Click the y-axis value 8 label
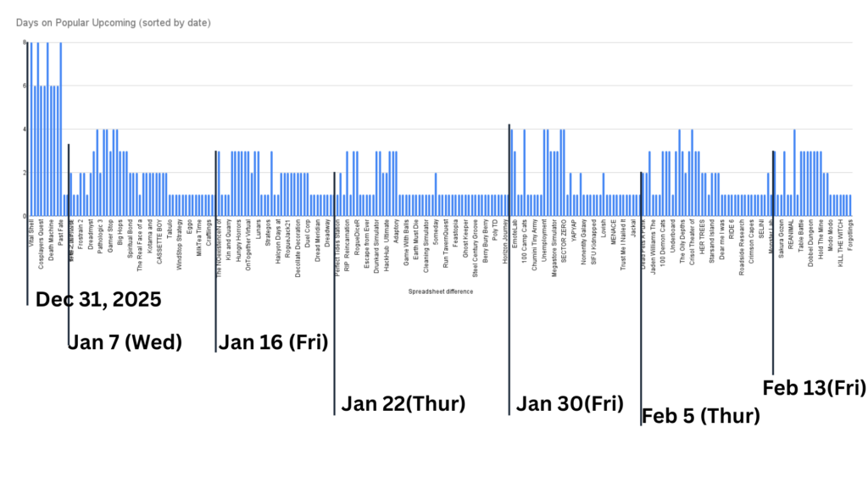This screenshot has width=868, height=488. tap(25, 42)
